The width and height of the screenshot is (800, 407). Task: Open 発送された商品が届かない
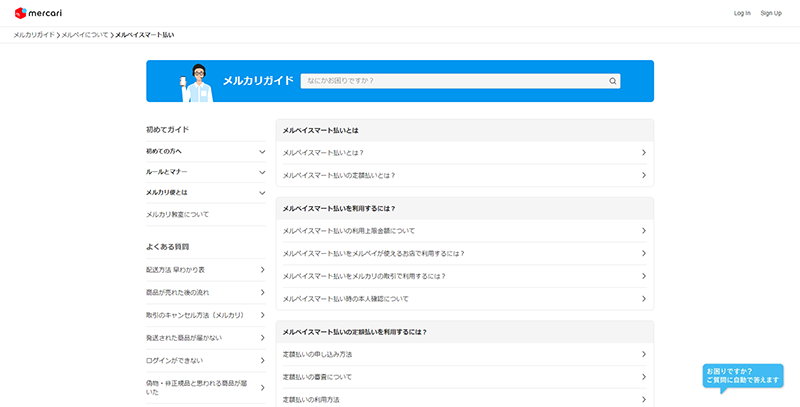(206, 338)
